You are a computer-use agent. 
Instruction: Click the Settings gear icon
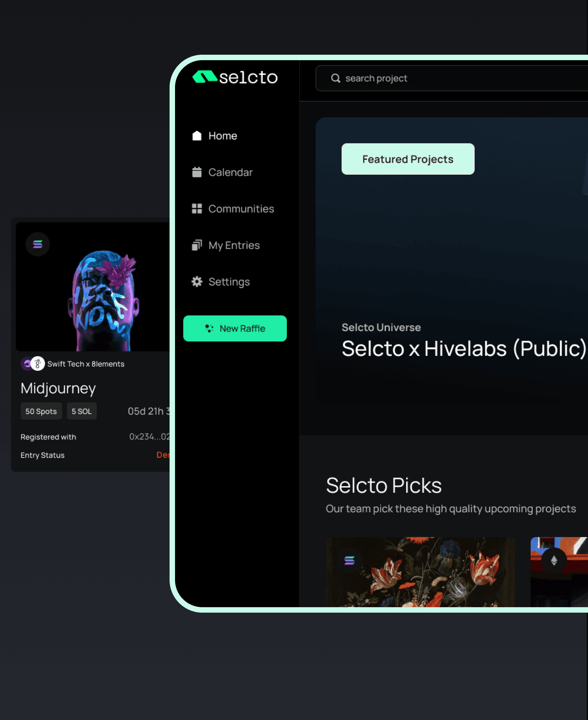[x=197, y=282]
